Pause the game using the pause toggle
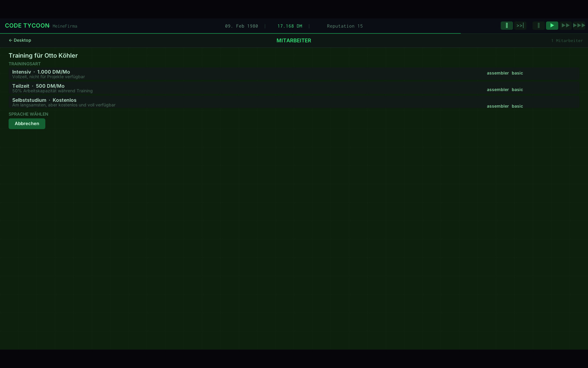 [x=507, y=26]
